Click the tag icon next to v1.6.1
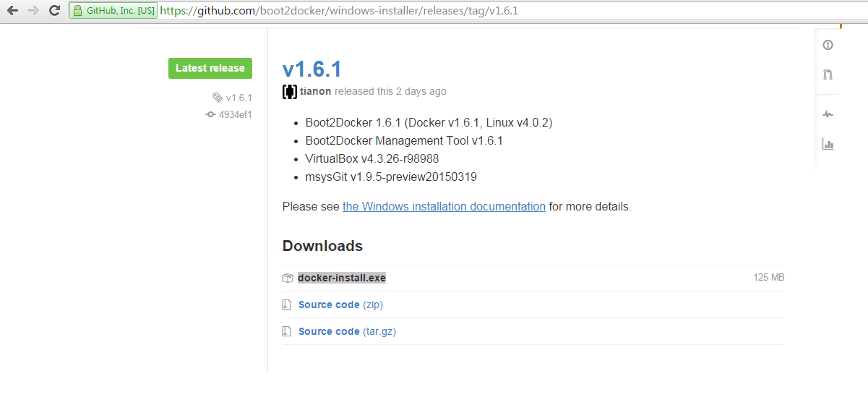The height and width of the screenshot is (400, 868). coord(218,98)
